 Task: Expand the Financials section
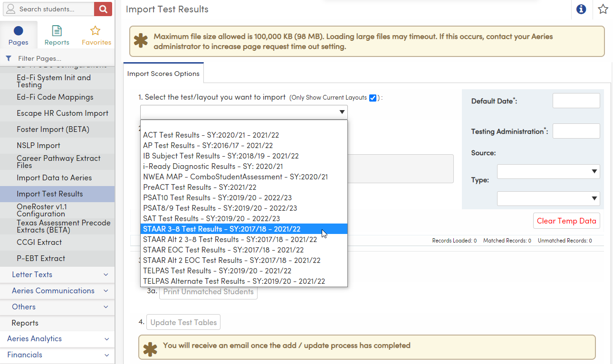pyautogui.click(x=57, y=355)
